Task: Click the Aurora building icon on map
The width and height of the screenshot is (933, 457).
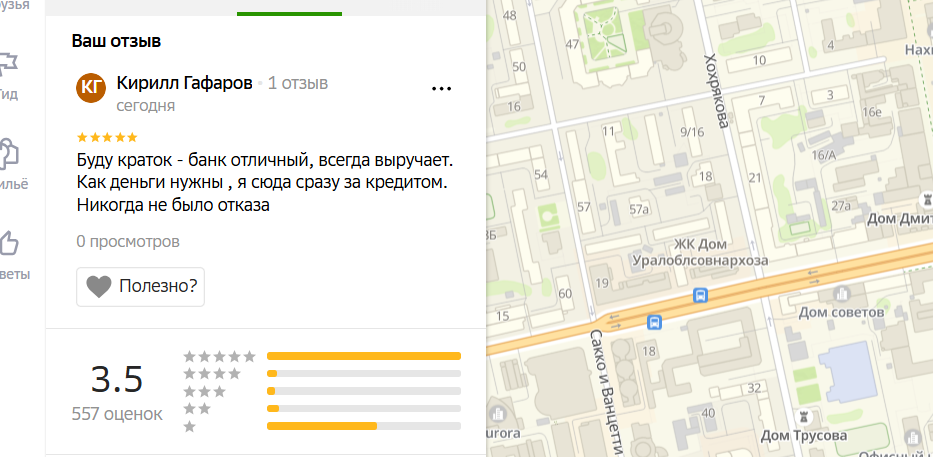Action: pos(497,412)
